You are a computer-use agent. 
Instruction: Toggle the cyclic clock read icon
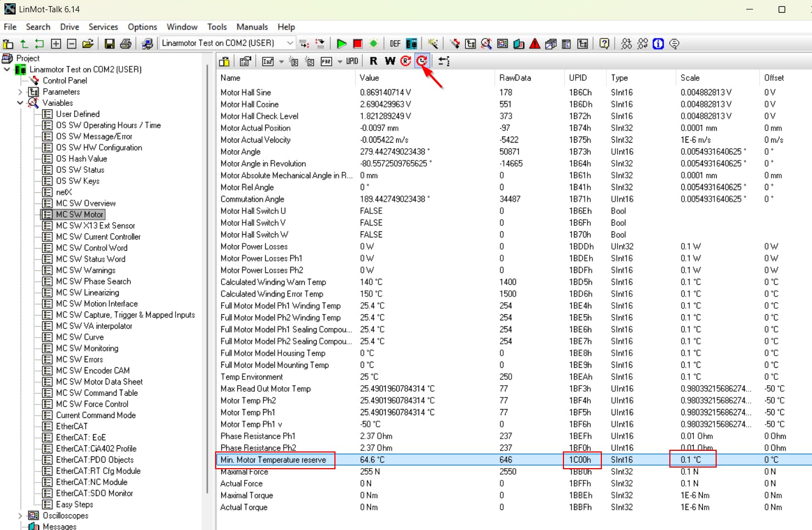click(x=422, y=61)
